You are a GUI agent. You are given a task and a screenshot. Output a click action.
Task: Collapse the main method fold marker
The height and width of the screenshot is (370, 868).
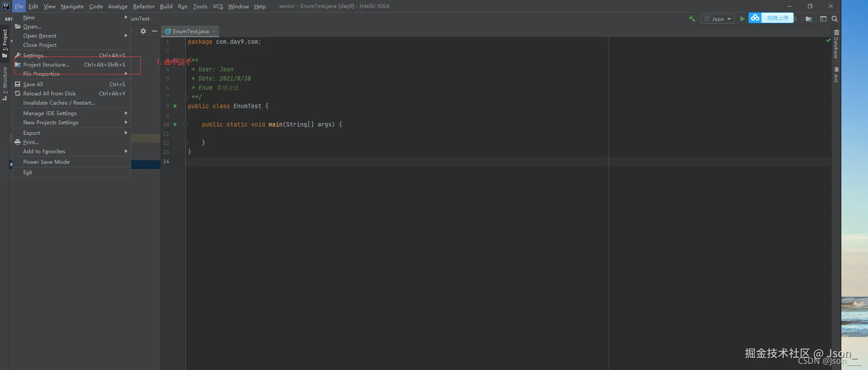pos(185,125)
